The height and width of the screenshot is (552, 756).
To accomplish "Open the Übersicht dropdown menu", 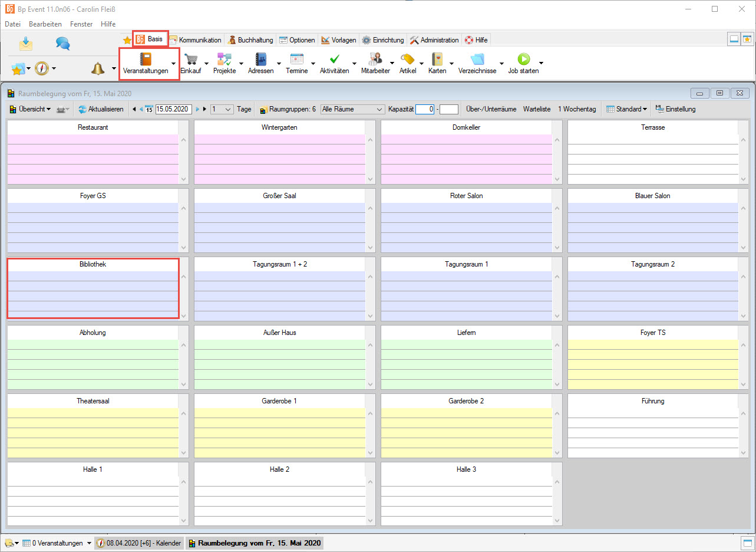I will coord(30,109).
